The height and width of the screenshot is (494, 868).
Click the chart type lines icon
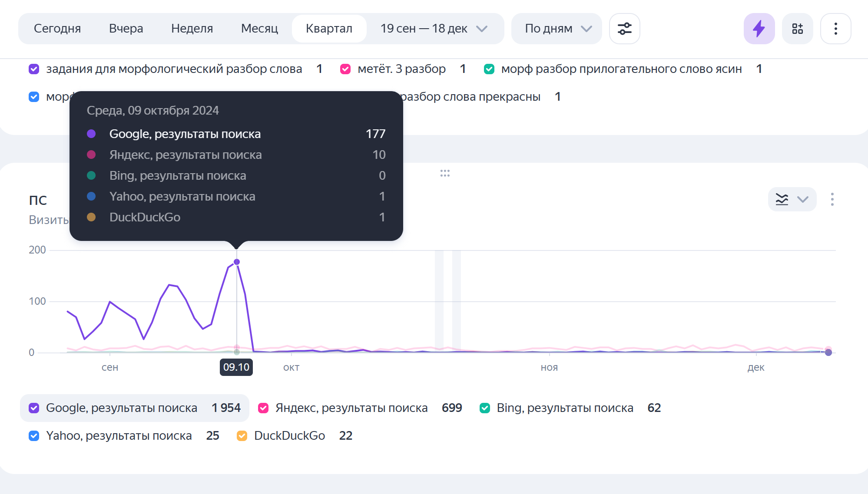(x=782, y=199)
